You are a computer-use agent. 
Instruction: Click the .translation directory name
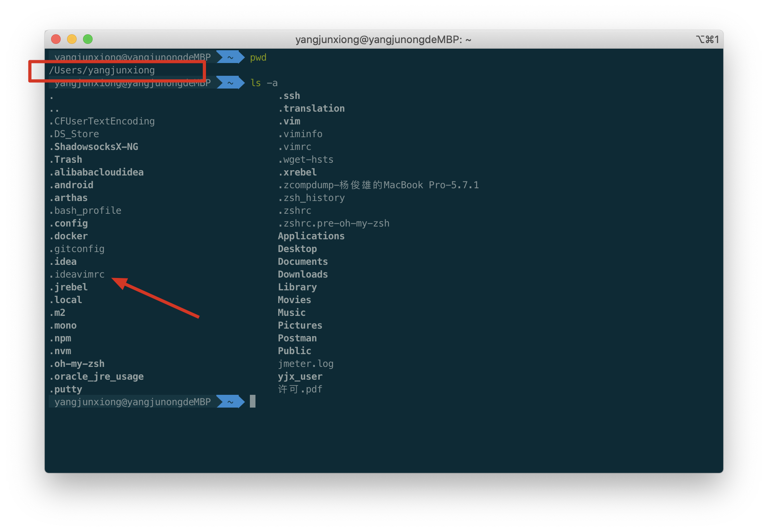tap(311, 108)
